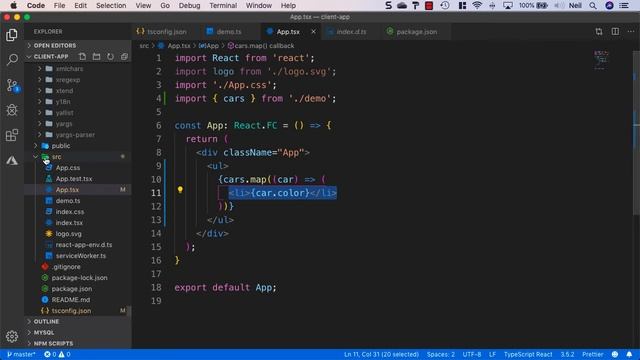Viewport: 640px width, 360px height.
Task: Open macOS Spotlight search
Action: [593, 6]
